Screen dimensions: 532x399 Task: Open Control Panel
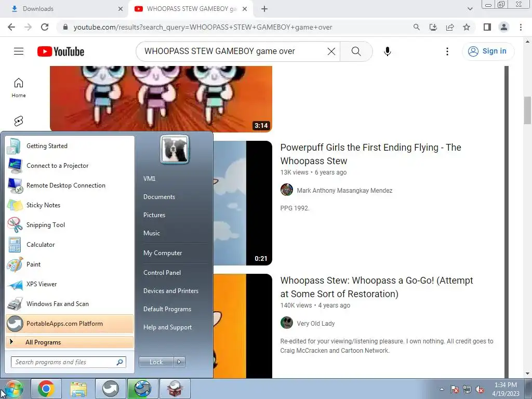coord(162,272)
